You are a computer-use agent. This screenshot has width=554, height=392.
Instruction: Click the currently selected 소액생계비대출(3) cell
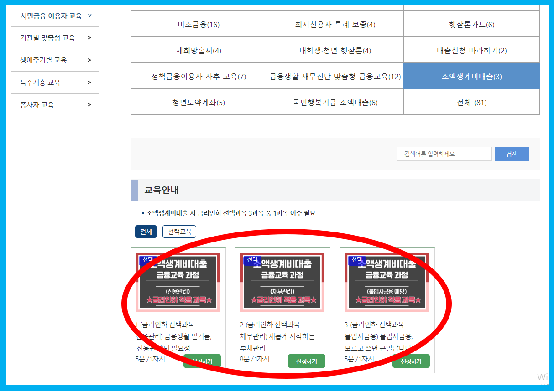coord(471,76)
